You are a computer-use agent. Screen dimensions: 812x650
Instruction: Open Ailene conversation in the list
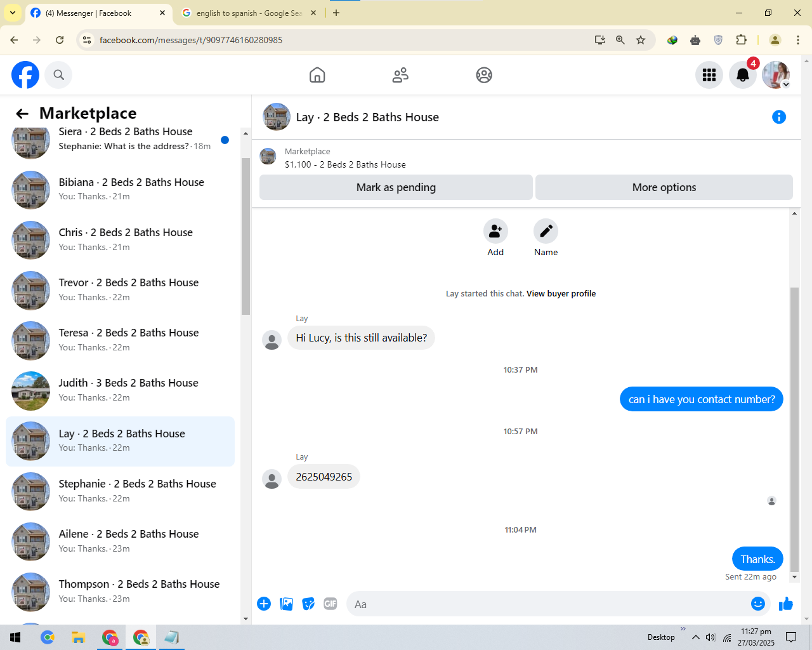coord(121,541)
